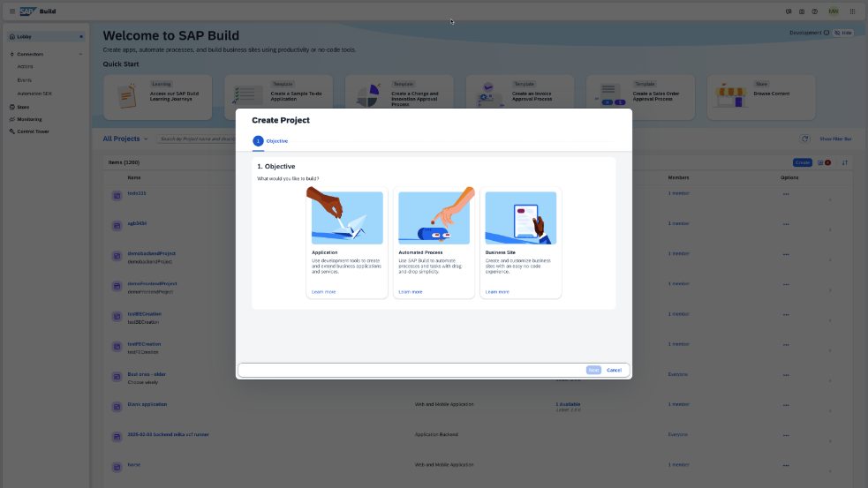Click the project icon for horse
This screenshot has width=868, height=488.
tap(117, 467)
